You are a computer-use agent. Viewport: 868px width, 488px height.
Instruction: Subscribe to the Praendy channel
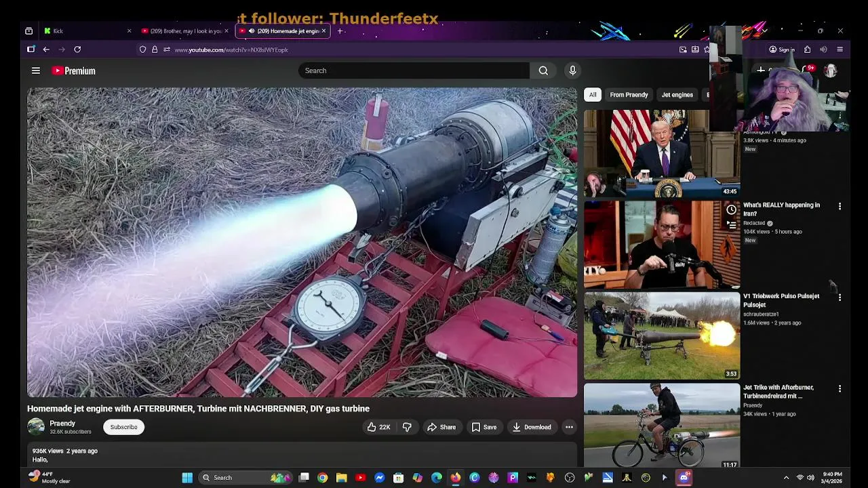(123, 427)
